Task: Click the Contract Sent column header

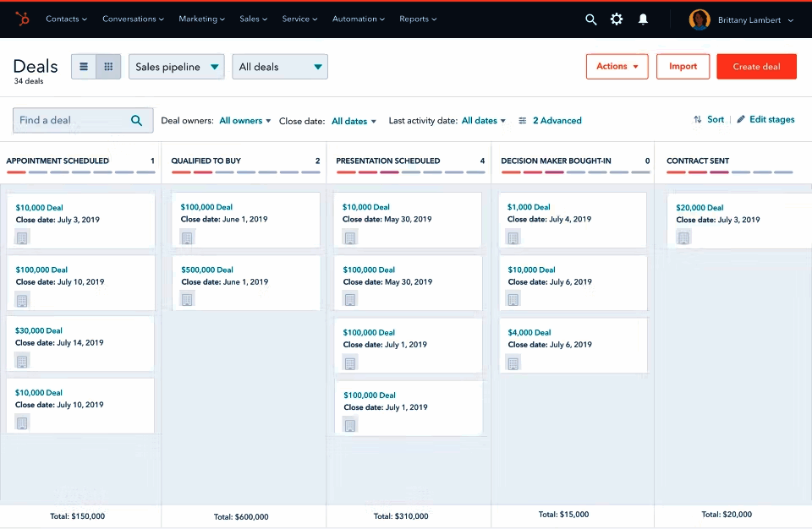Action: [698, 161]
